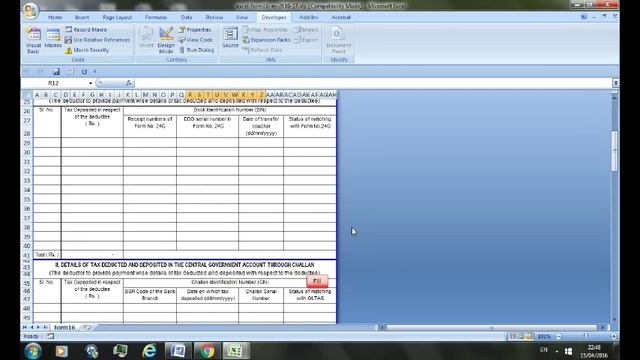Click zoom out minus button
This screenshot has width=640, height=360.
click(x=559, y=336)
